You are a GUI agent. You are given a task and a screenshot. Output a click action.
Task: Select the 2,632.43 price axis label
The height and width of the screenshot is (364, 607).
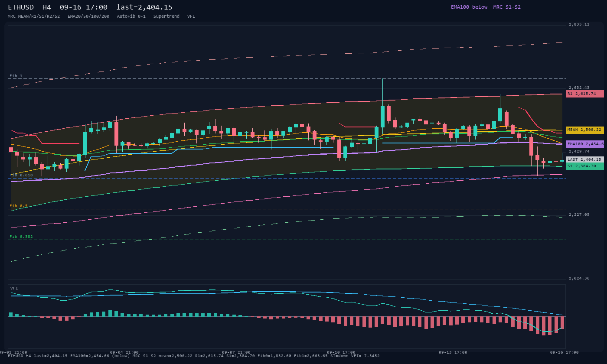click(579, 88)
